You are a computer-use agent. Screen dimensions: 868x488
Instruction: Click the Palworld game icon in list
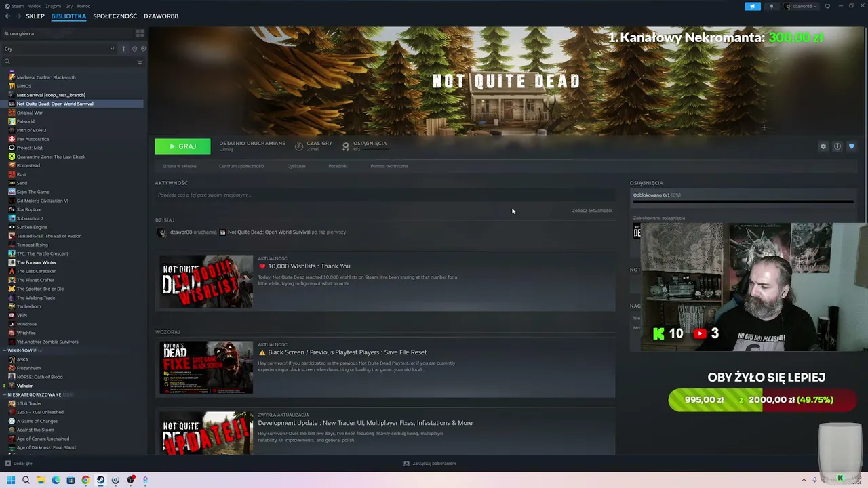point(12,121)
